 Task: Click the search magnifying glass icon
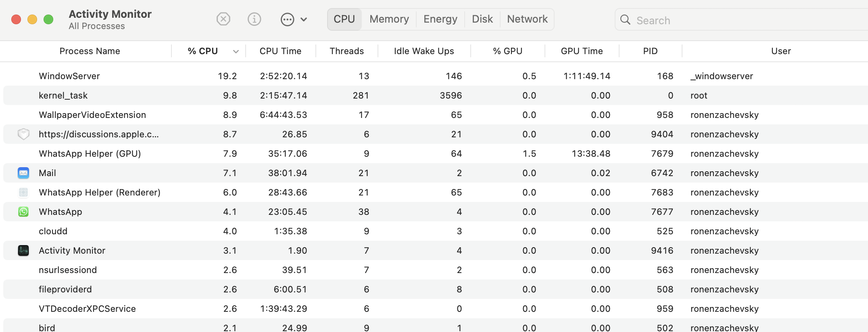[625, 20]
